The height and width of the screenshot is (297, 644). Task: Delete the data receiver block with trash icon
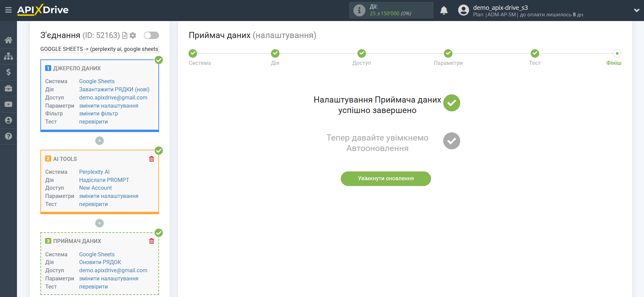[x=152, y=241]
